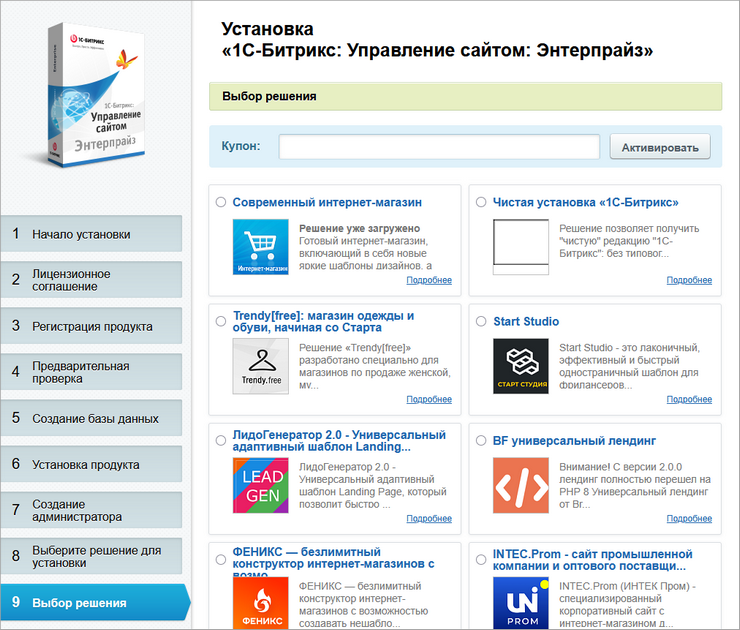The height and width of the screenshot is (630, 740).
Task: Click the blank clean-install thumbnail
Action: pos(521,247)
